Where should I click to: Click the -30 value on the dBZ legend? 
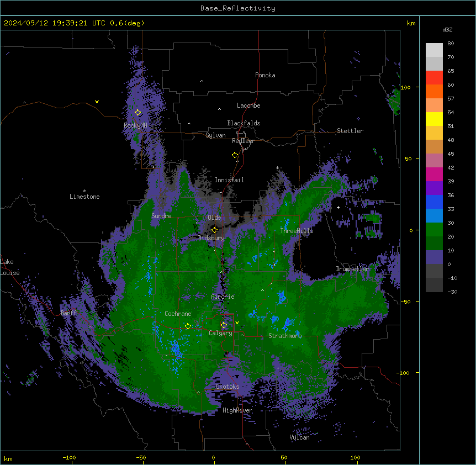(452, 292)
